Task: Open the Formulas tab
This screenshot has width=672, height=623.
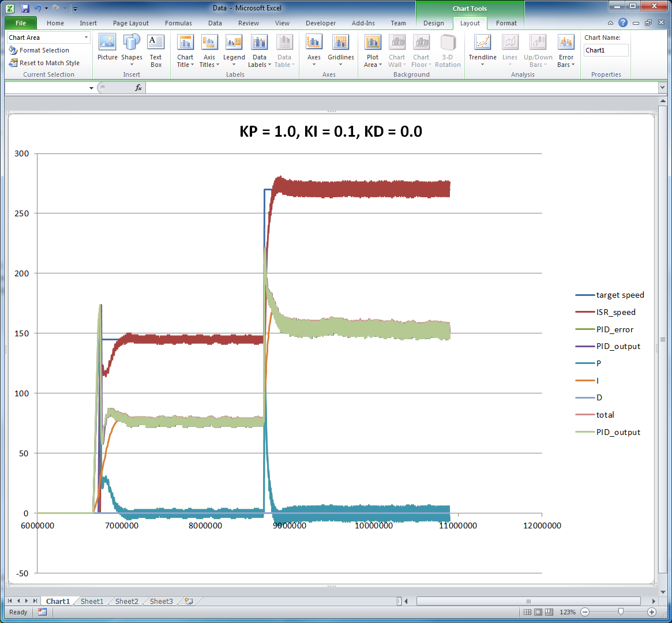Action: click(178, 23)
